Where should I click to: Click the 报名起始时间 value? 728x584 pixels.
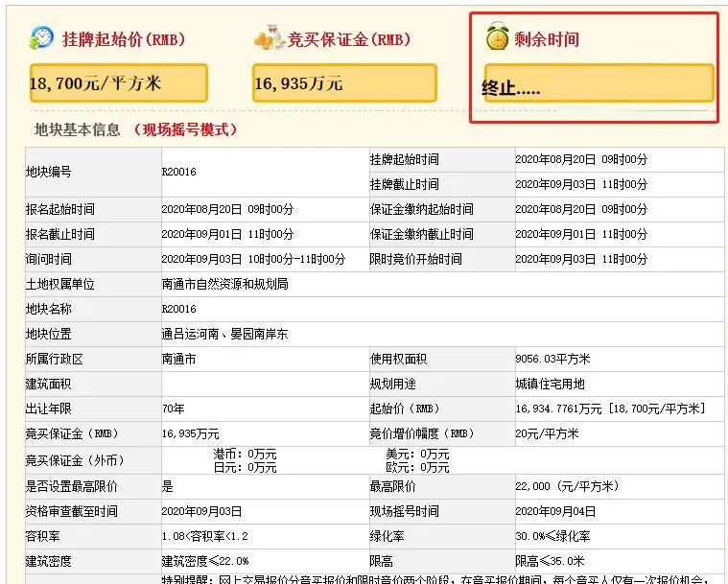tap(227, 209)
